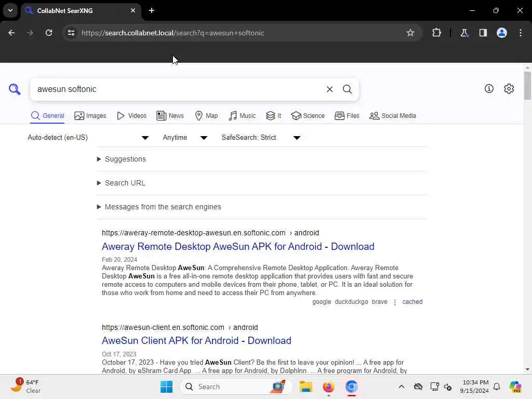Open the weather widget showing 64°F
The width and height of the screenshot is (532, 399).
pos(25,386)
